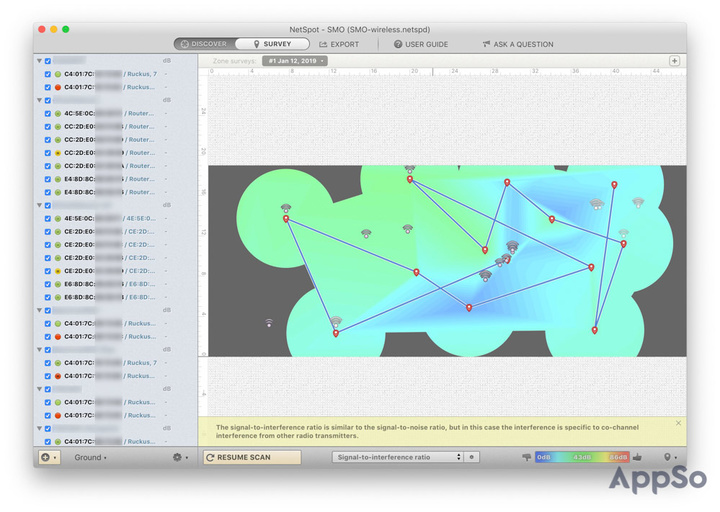Uncheck the topmost network group checkbox
This screenshot has width=720, height=512.
coord(48,61)
